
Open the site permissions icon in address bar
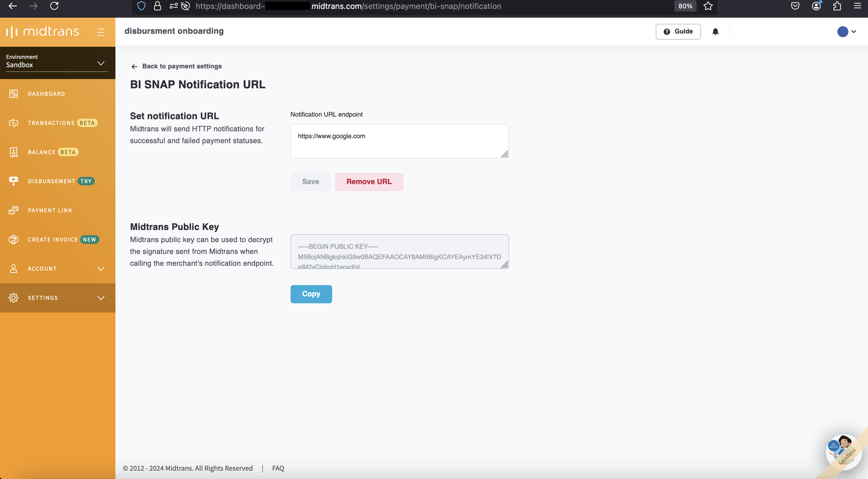pos(173,6)
